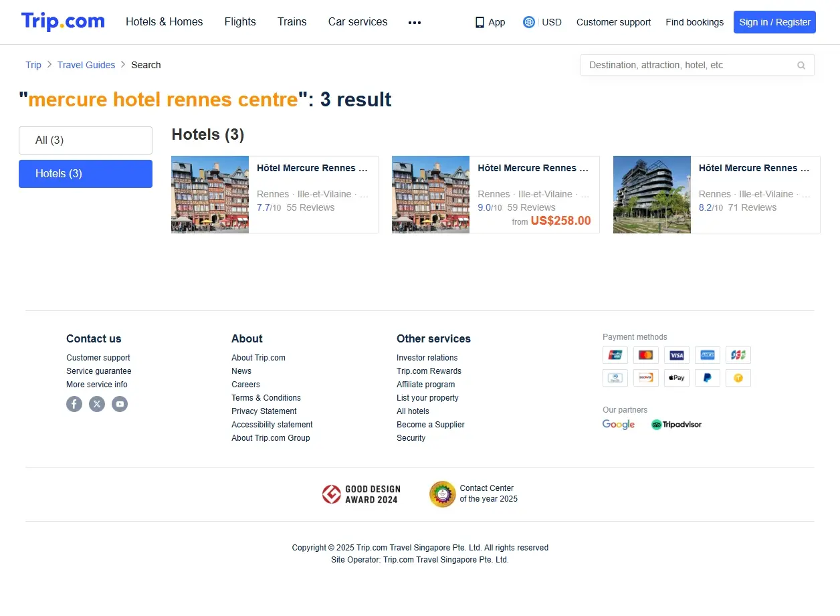
Task: Open hotel title rated 7.7/10
Action: pos(312,168)
